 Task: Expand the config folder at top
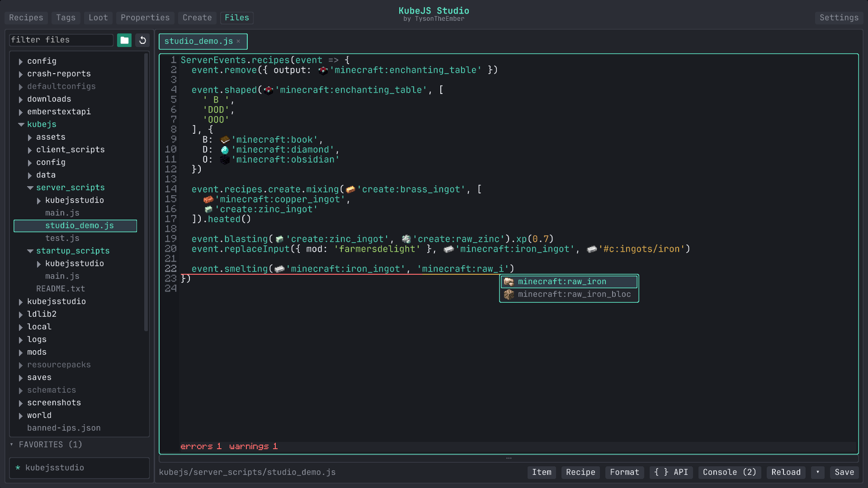click(x=21, y=61)
